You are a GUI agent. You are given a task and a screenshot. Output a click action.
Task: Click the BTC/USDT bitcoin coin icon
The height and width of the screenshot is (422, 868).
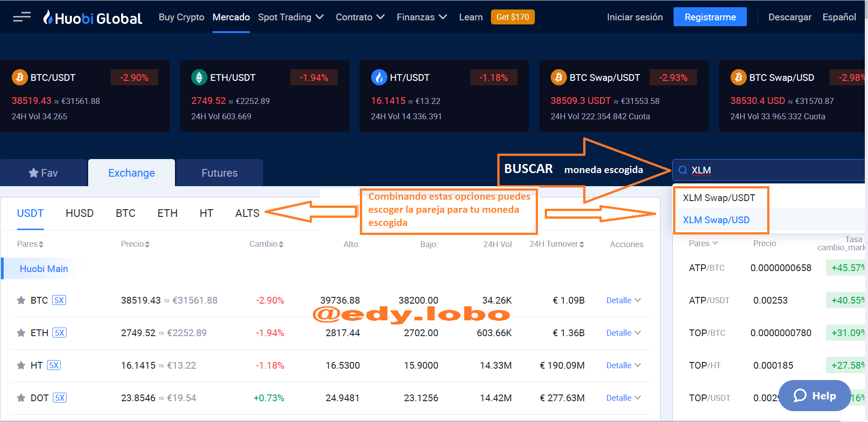pos(19,77)
